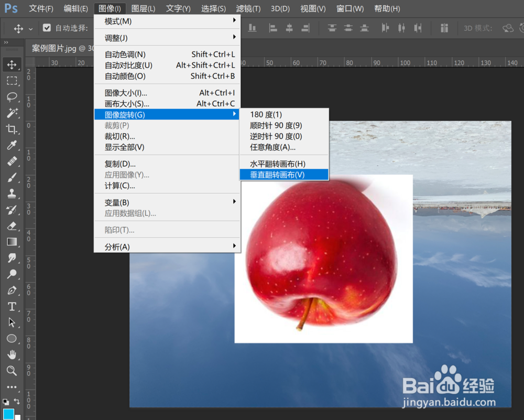This screenshot has width=524, height=420.
Task: Click 图像大小(I)... menu entry
Action: click(x=167, y=93)
